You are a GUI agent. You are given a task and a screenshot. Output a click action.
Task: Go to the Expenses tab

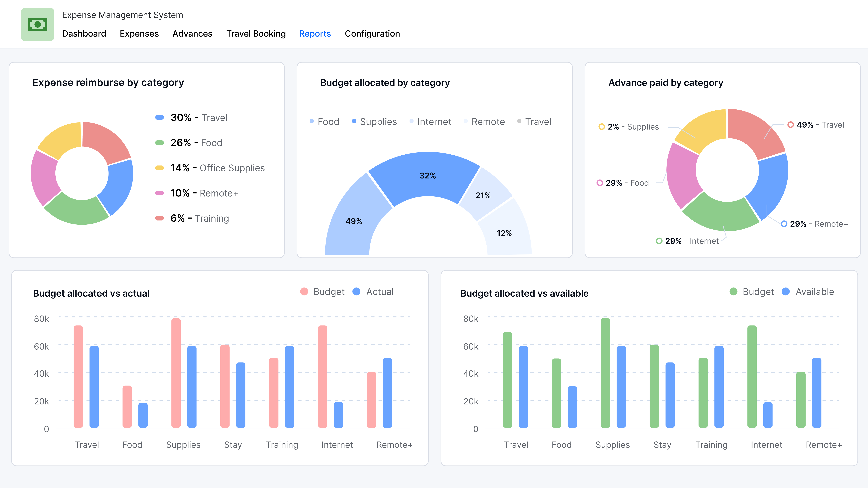click(x=139, y=34)
